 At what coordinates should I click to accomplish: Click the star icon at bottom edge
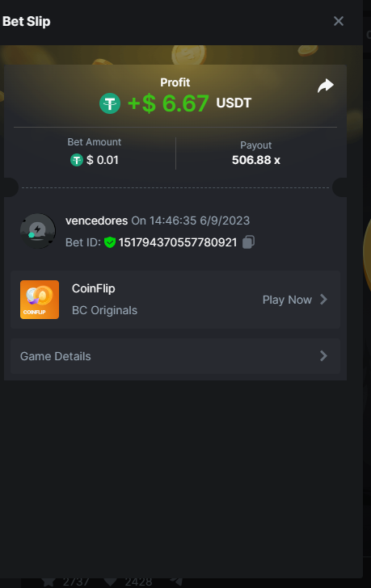click(48, 582)
